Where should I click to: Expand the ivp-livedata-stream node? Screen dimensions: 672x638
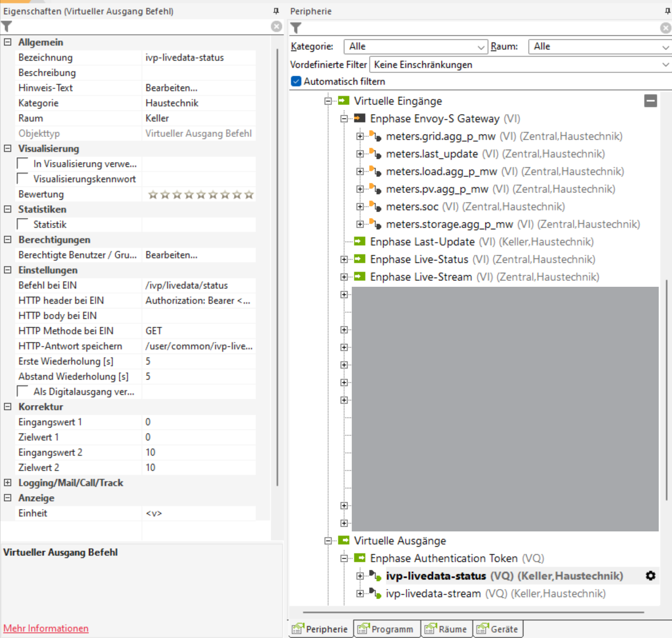(x=360, y=594)
